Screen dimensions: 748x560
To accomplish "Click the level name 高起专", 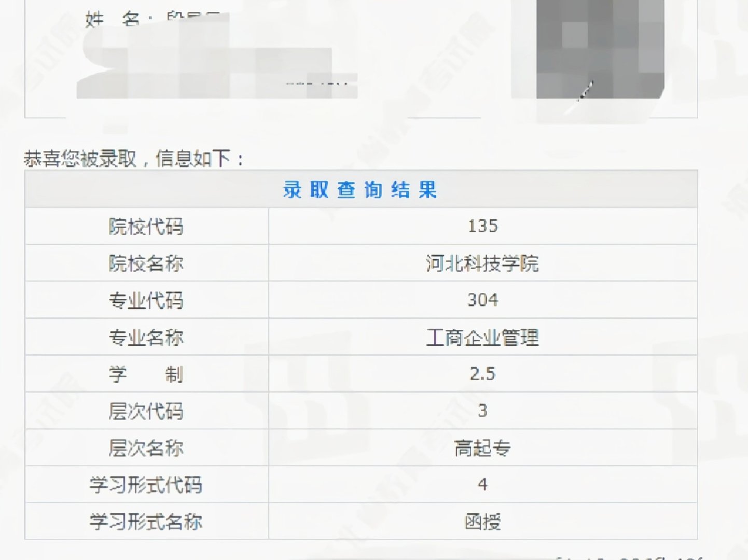I will 483,447.
